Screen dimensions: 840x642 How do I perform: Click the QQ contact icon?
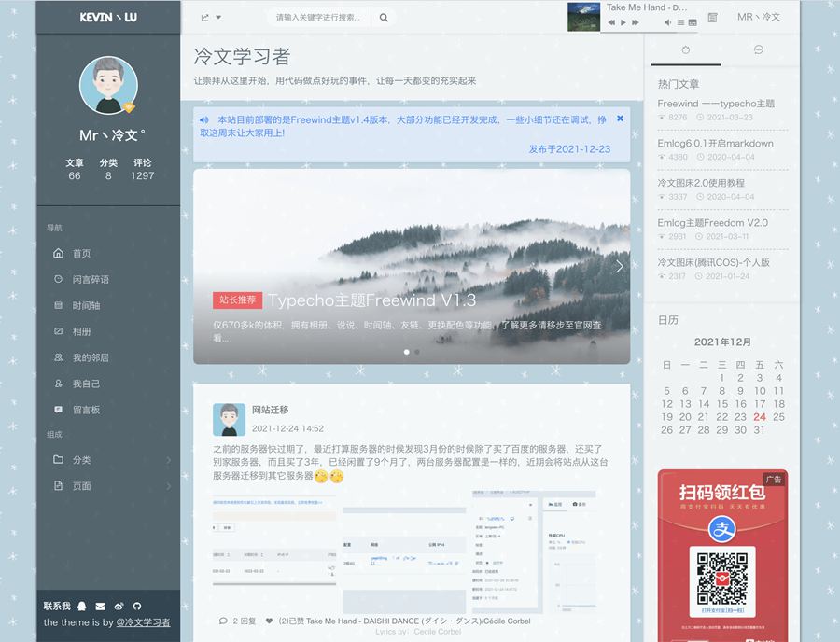82,607
